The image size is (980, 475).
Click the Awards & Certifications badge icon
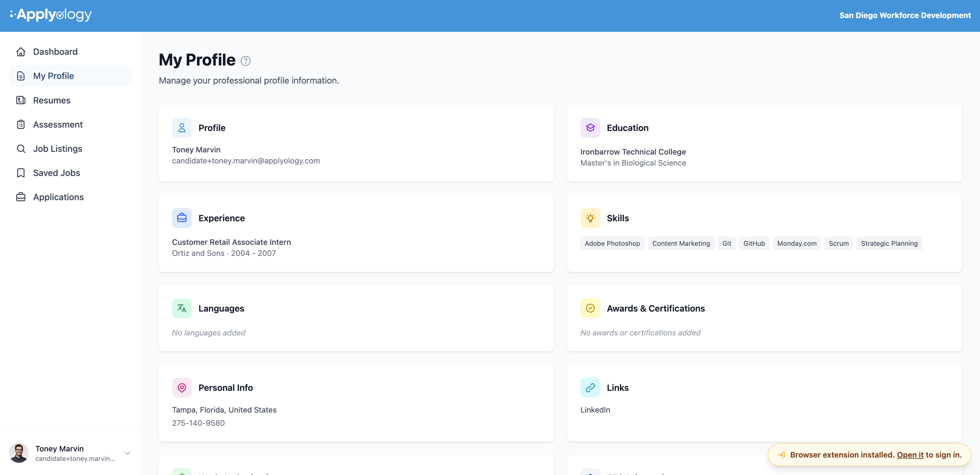click(x=590, y=309)
